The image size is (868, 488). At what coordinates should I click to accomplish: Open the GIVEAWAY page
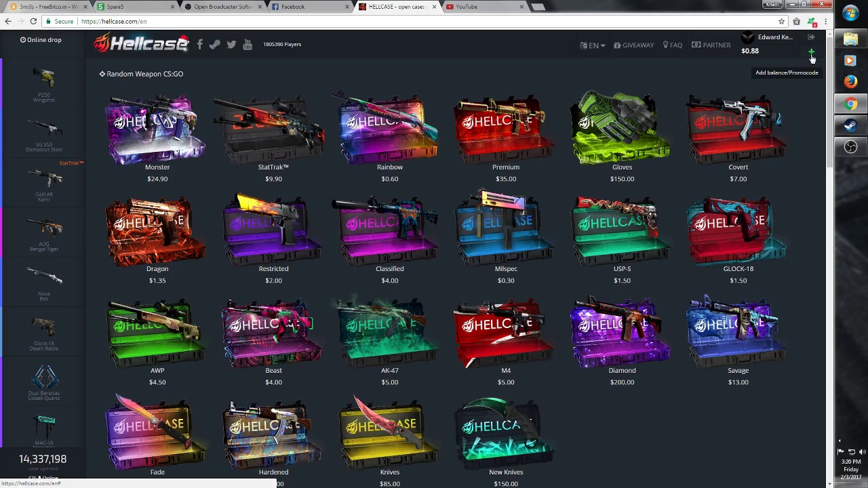pyautogui.click(x=633, y=45)
